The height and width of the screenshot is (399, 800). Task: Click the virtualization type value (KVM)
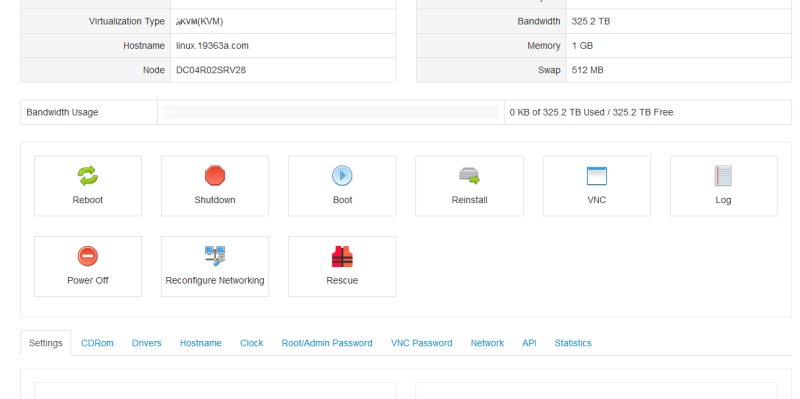point(199,21)
